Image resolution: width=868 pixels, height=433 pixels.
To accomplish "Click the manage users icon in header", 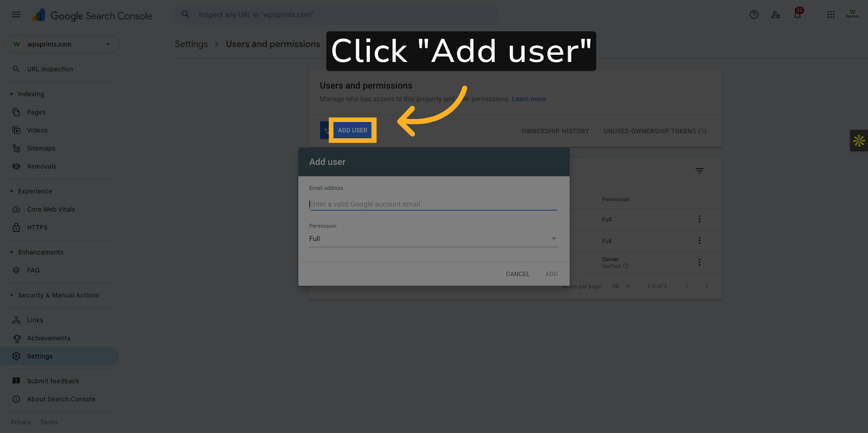I will 776,15.
